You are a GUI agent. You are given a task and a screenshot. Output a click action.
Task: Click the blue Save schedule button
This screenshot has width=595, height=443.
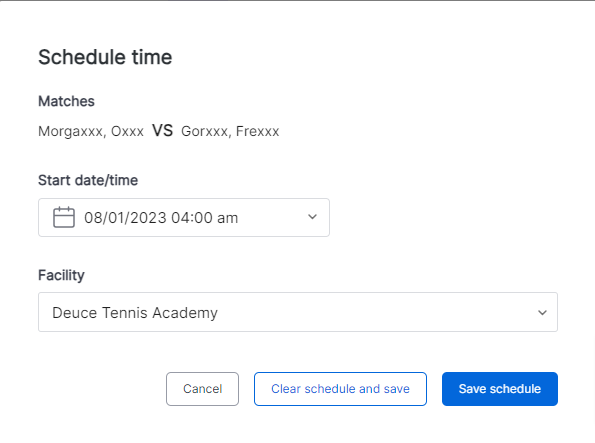(500, 389)
